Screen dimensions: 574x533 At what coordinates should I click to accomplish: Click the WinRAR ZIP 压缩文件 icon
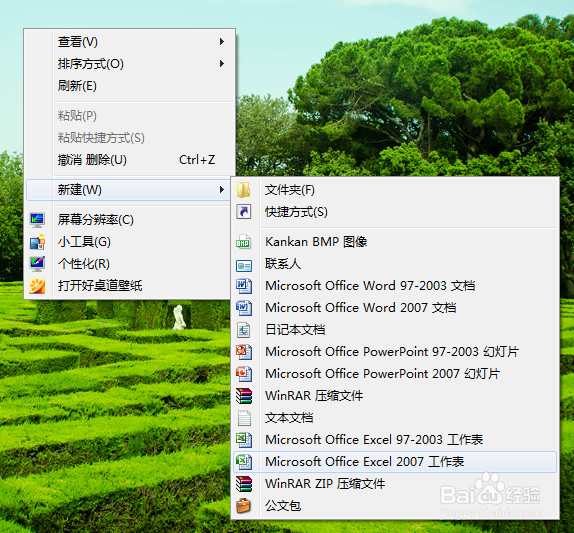243,484
